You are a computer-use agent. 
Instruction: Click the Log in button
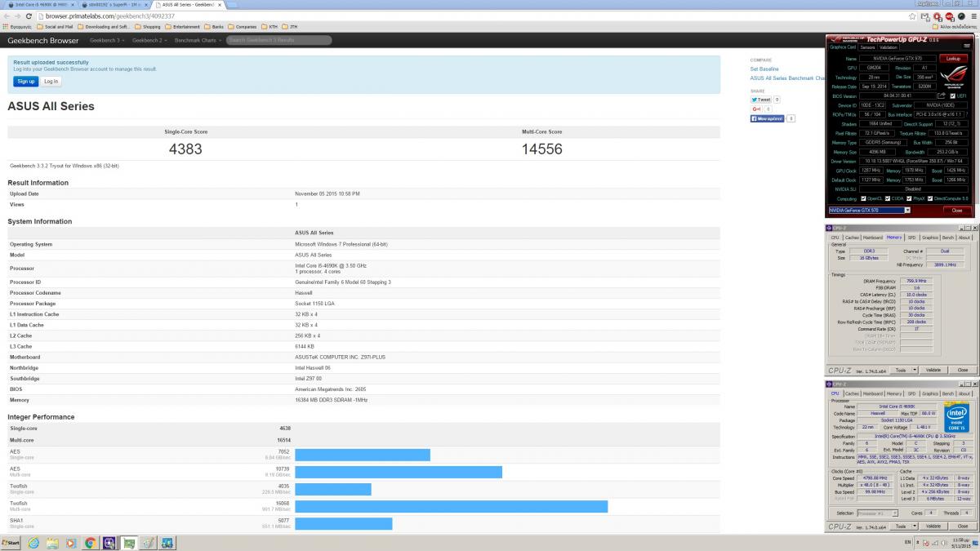pos(51,81)
